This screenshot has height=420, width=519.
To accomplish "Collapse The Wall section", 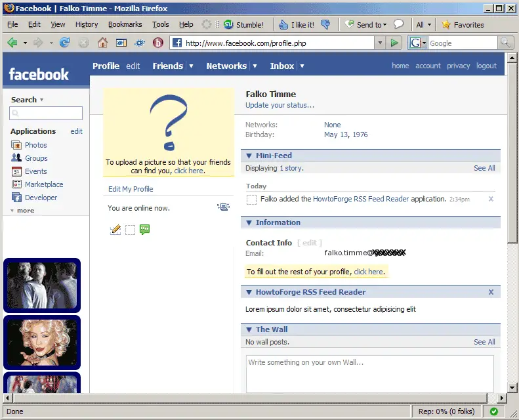I will tap(249, 329).
